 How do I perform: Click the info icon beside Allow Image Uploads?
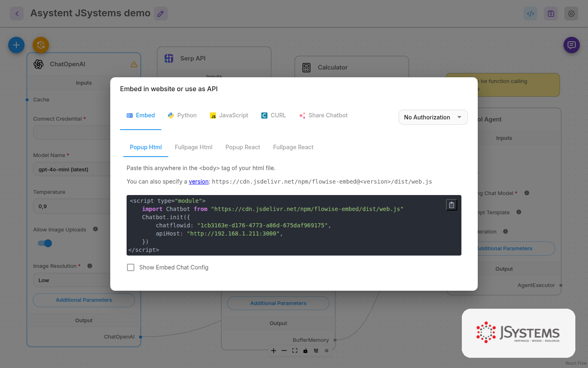(x=96, y=229)
